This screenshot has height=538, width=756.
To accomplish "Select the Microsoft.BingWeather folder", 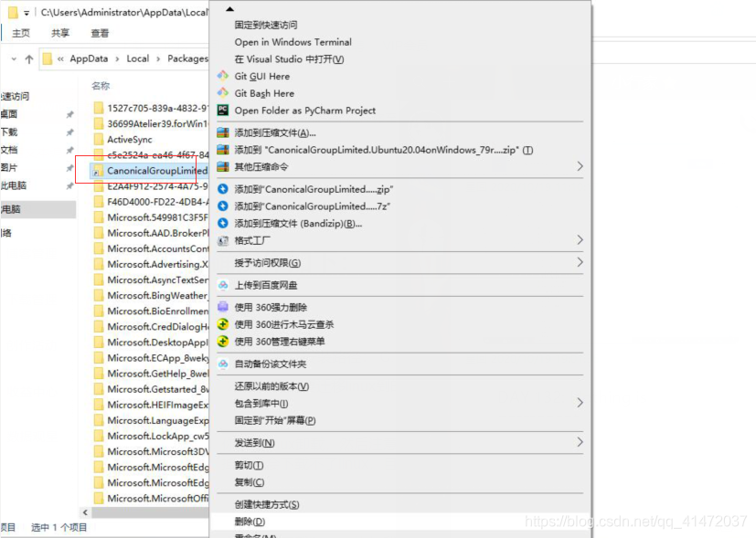I will pyautogui.click(x=157, y=295).
